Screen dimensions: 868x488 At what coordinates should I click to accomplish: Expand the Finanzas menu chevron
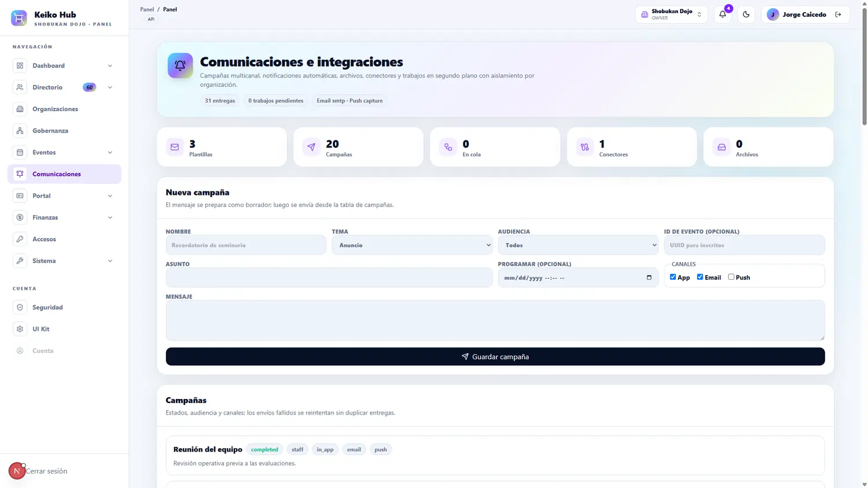(x=110, y=217)
